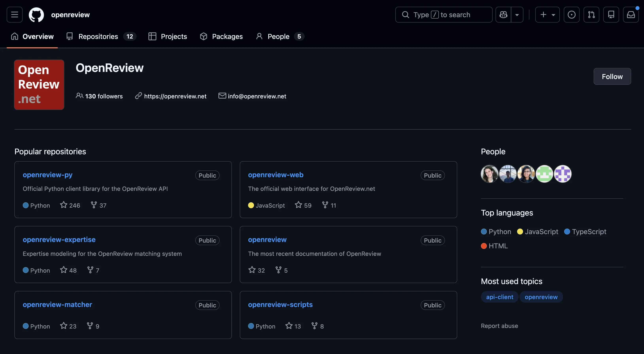The width and height of the screenshot is (644, 354).
Task: Open the Repositories icon in header
Action: coord(611,15)
